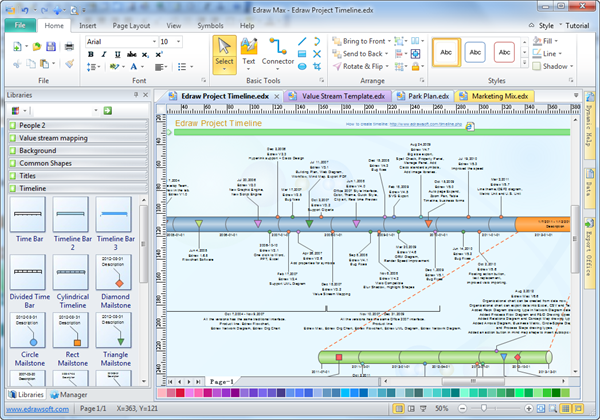Click the File menu button

[x=19, y=24]
